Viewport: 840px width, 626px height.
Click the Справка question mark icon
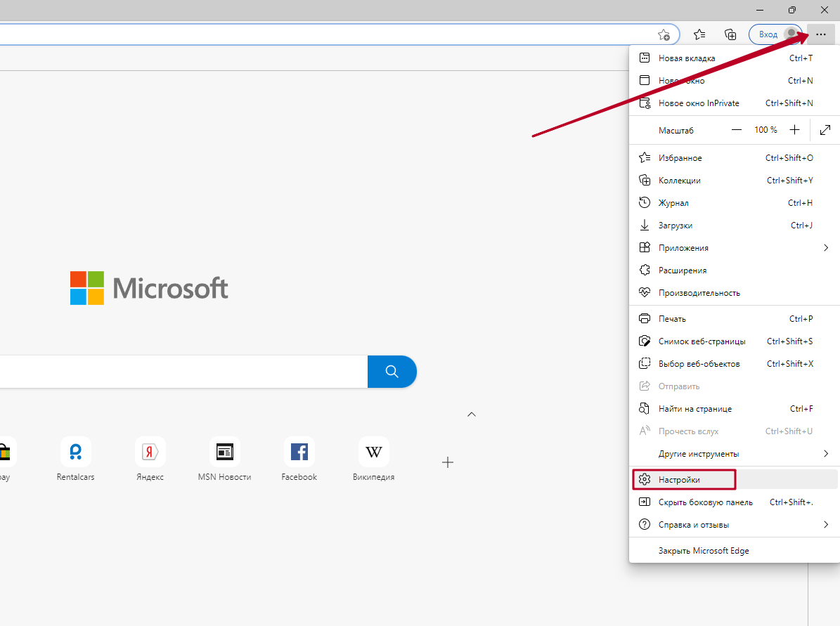pyautogui.click(x=645, y=524)
